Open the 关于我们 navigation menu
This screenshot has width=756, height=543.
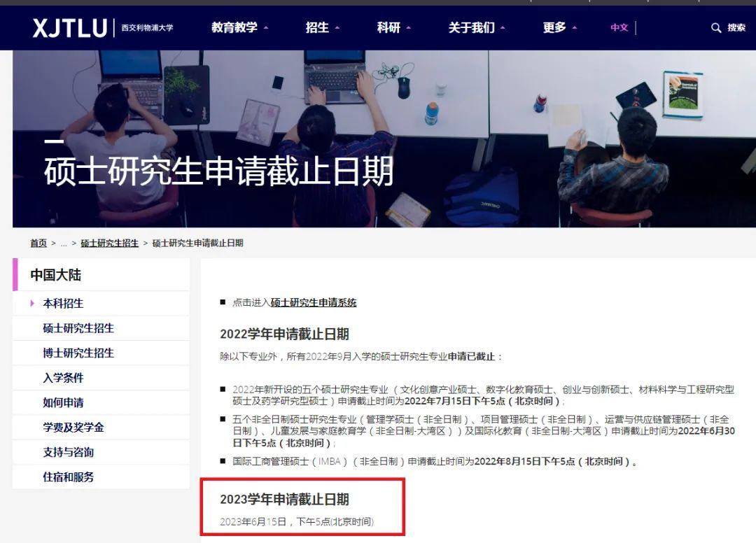click(x=476, y=28)
